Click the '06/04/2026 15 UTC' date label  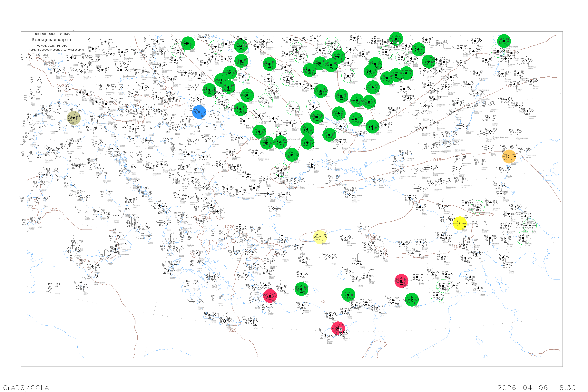(52, 46)
